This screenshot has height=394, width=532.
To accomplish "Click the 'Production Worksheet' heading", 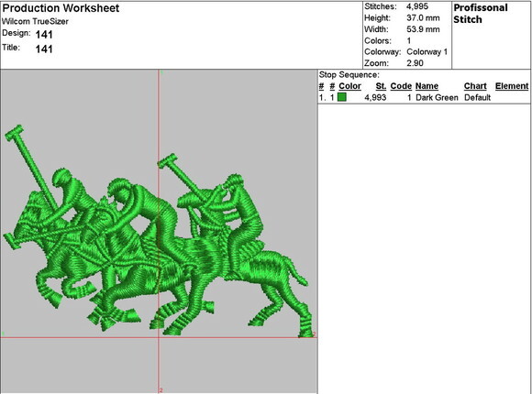I will point(61,8).
